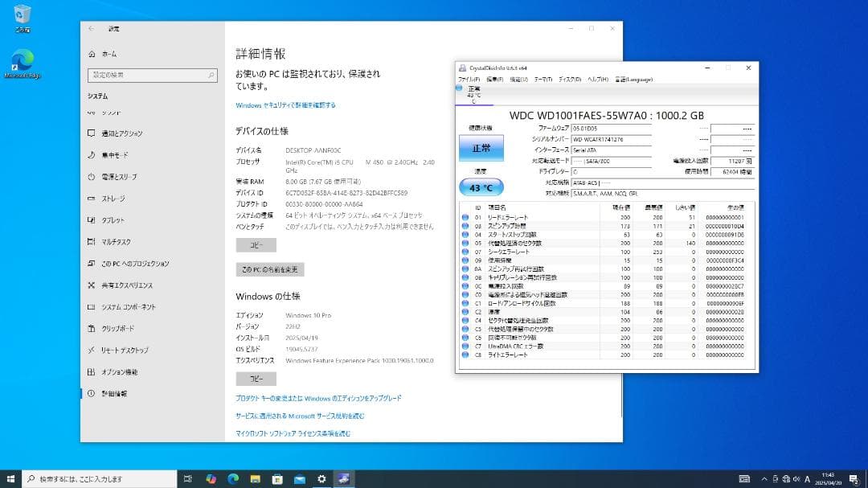
Task: Open the 言語(Language) dropdown menu
Action: pyautogui.click(x=634, y=79)
